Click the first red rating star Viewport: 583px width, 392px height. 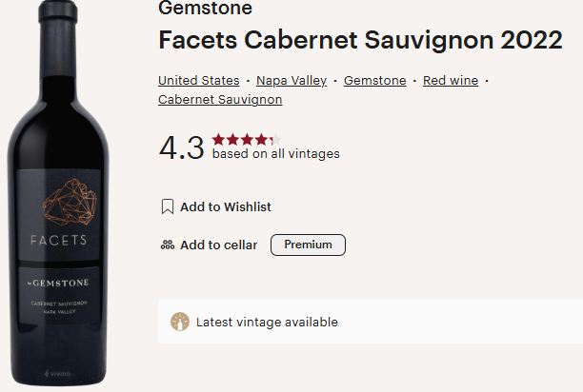point(218,139)
